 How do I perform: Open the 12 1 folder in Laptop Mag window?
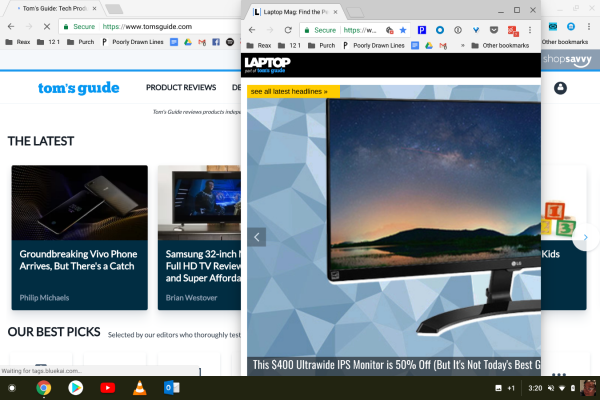pos(290,46)
